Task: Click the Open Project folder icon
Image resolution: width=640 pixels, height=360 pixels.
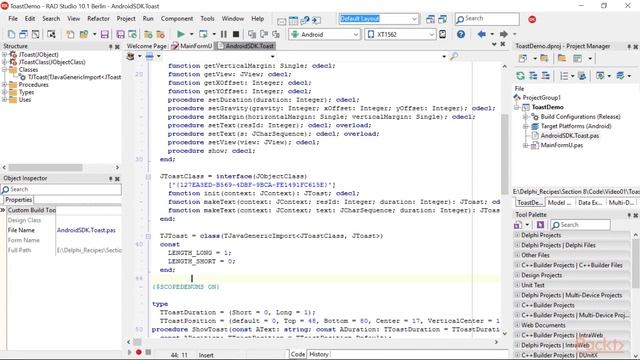Action: pyautogui.click(x=84, y=35)
